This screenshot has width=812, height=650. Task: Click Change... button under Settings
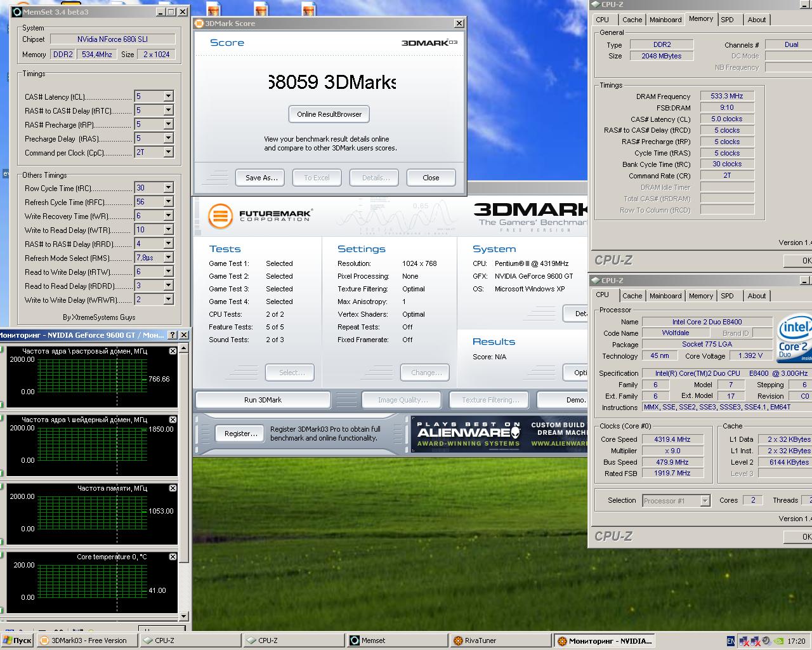coord(426,373)
